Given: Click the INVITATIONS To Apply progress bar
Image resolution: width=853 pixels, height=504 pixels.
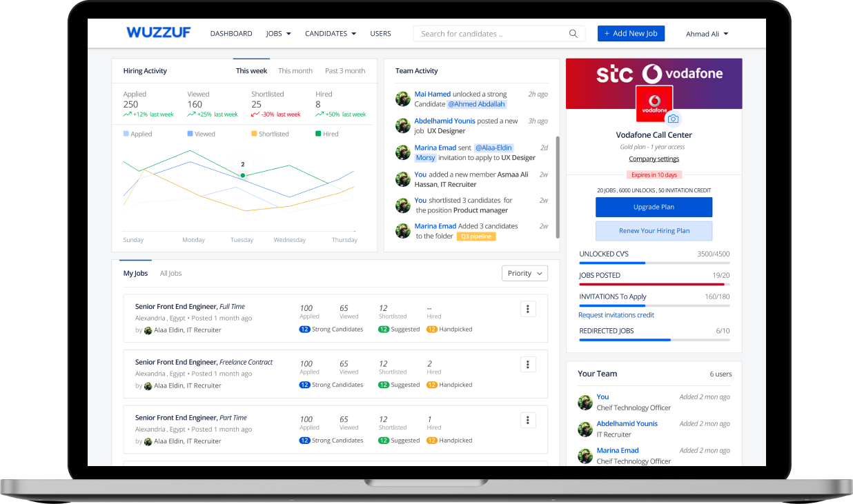Looking at the screenshot, I should (x=654, y=305).
